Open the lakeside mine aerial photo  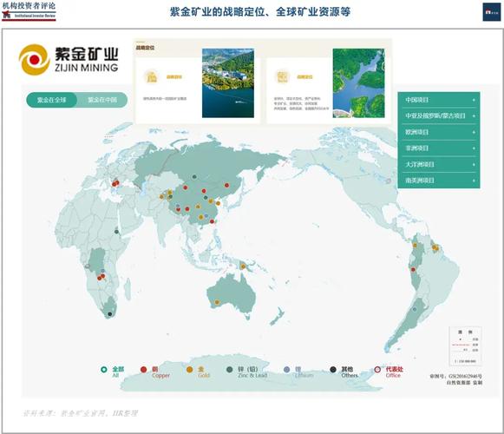(228, 83)
